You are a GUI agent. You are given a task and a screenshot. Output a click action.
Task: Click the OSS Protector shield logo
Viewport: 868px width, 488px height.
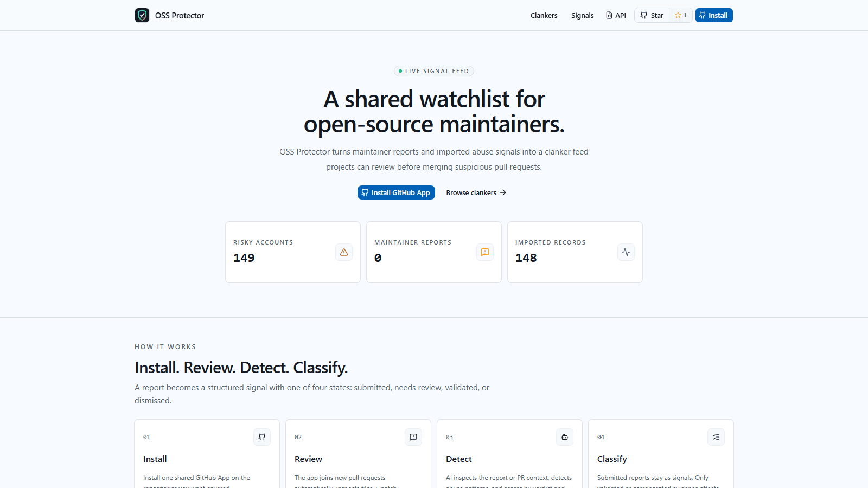(x=142, y=15)
